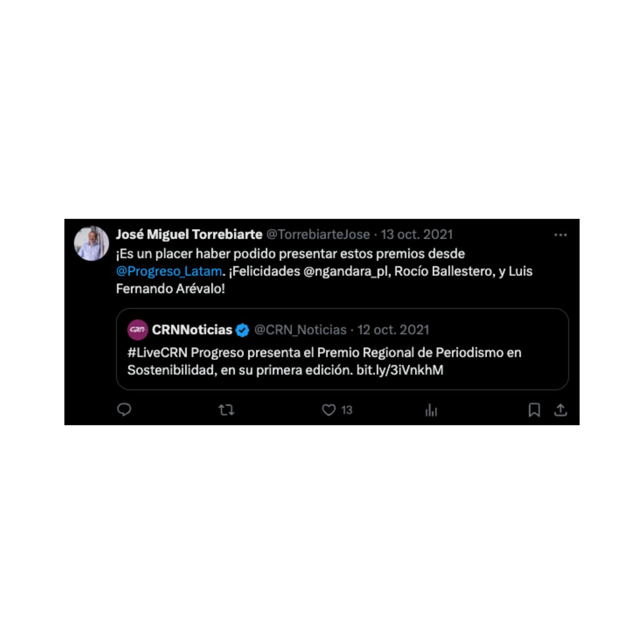Retweet this post using the repost icon
The width and height of the screenshot is (644, 644).
[226, 410]
